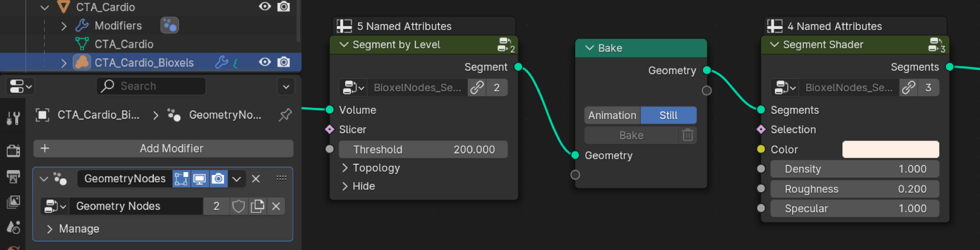The width and height of the screenshot is (980, 250).
Task: Pin the properties context with pin icon
Action: [285, 115]
